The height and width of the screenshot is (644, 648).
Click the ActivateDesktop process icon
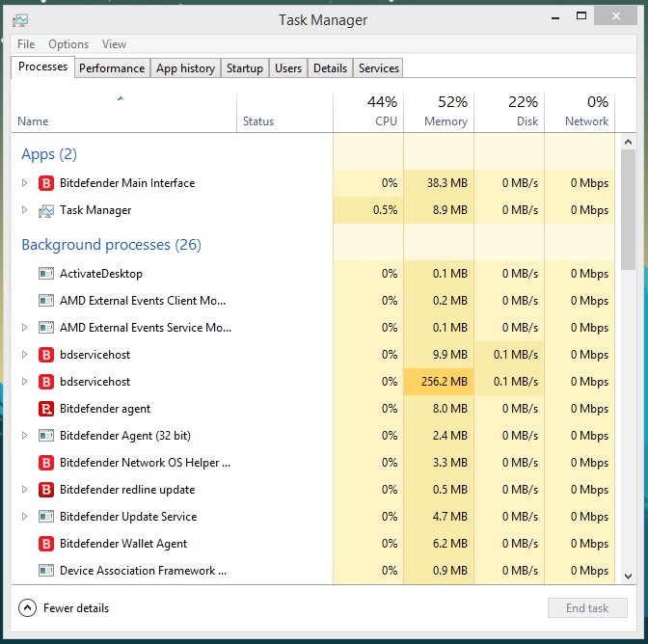[x=46, y=274]
